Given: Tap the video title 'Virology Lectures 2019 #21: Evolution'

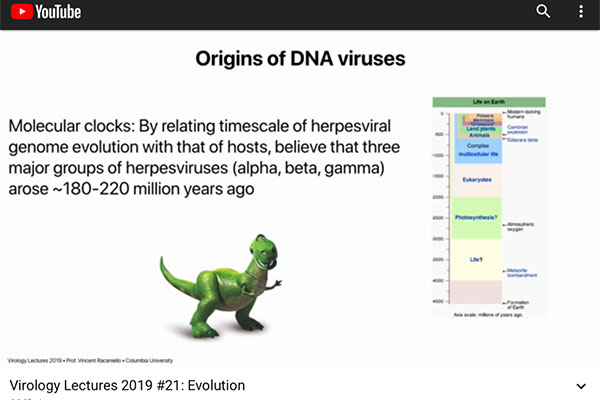Looking at the screenshot, I should pos(127,385).
